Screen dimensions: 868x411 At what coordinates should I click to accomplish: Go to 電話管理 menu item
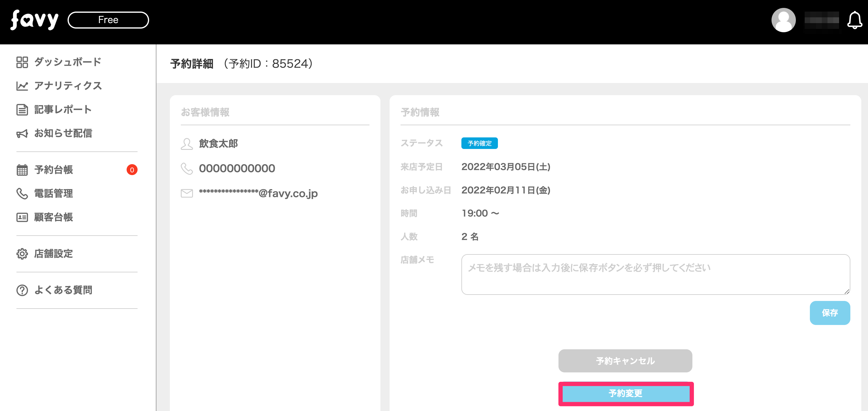54,194
